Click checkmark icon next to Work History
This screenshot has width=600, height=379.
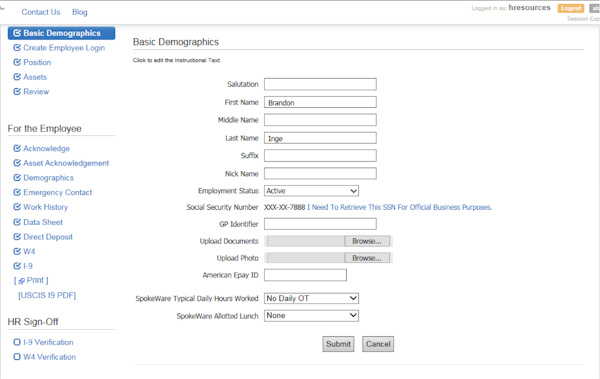click(17, 207)
